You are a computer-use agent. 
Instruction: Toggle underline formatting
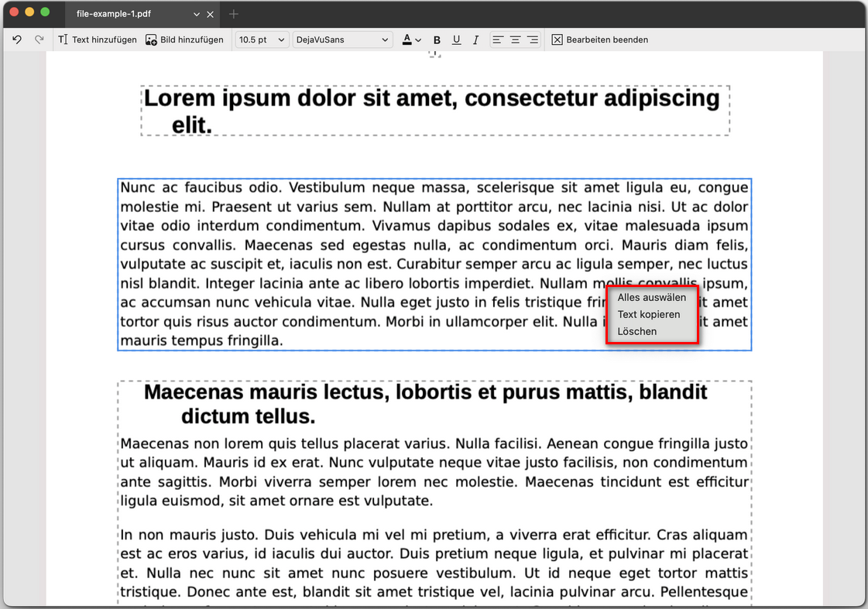tap(456, 39)
